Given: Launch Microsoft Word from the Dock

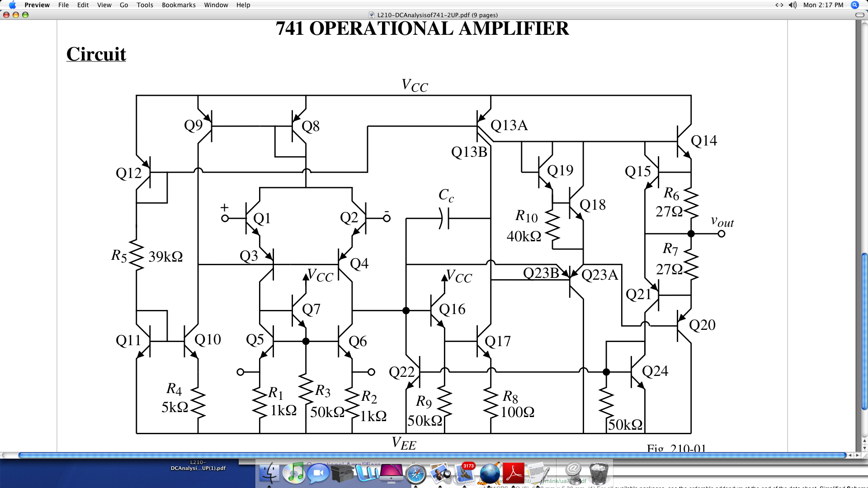Looking at the screenshot, I should 367,473.
